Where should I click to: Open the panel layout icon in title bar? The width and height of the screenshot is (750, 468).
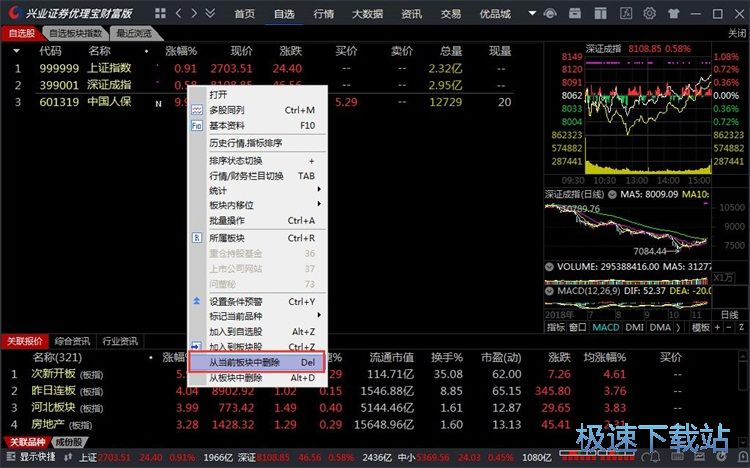tap(600, 13)
